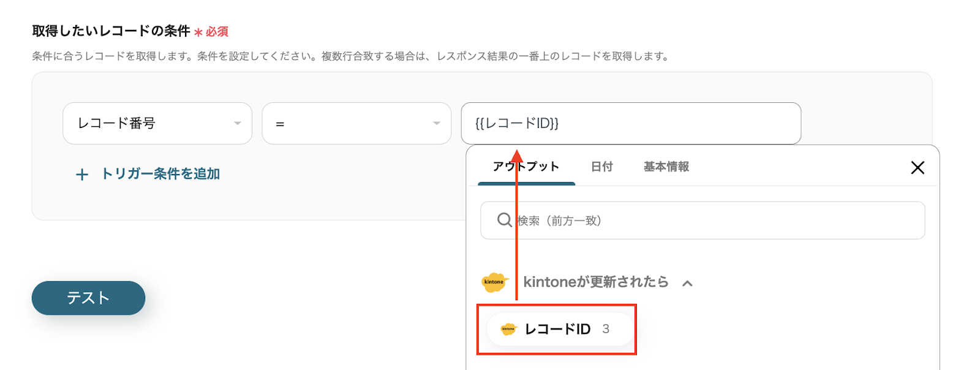This screenshot has height=370, width=980.
Task: Click the 検索（前方一致） search field
Action: click(x=710, y=221)
